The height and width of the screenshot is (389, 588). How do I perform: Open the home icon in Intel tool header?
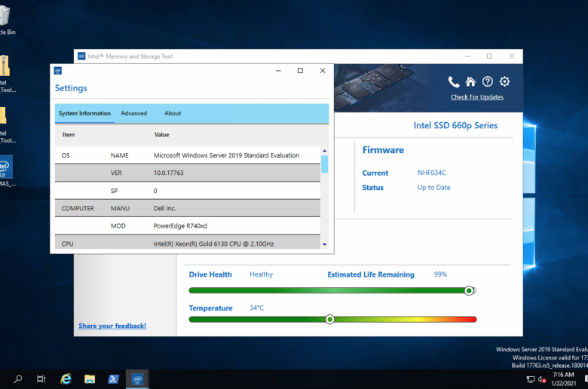(470, 81)
